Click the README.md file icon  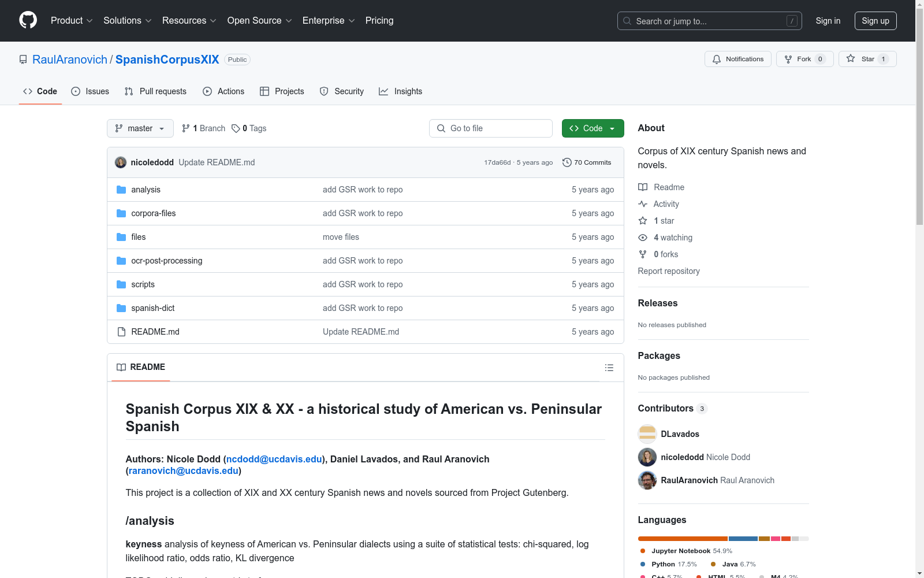pyautogui.click(x=121, y=332)
